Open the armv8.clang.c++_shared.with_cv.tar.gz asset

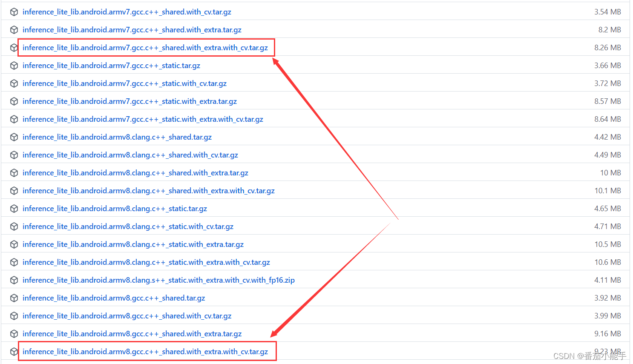pyautogui.click(x=130, y=155)
